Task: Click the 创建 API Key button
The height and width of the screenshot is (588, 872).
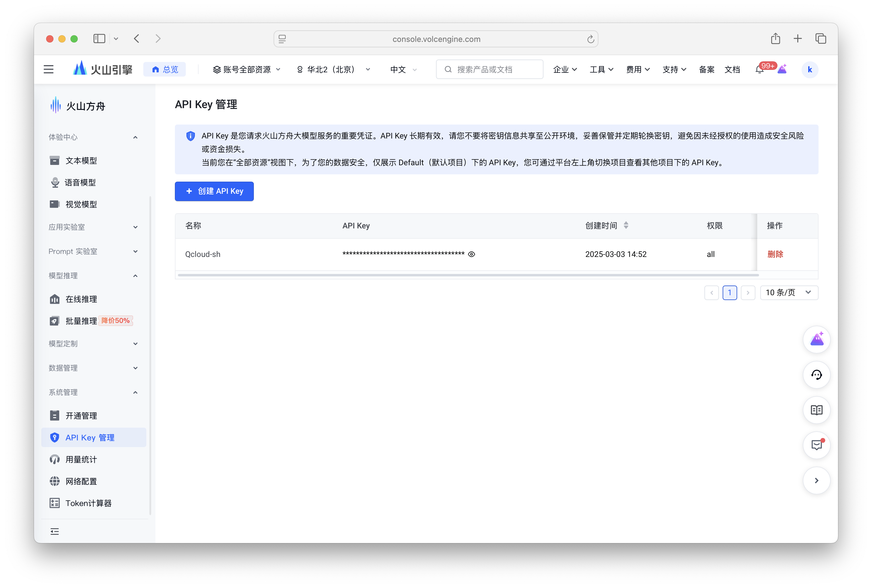Action: tap(214, 191)
